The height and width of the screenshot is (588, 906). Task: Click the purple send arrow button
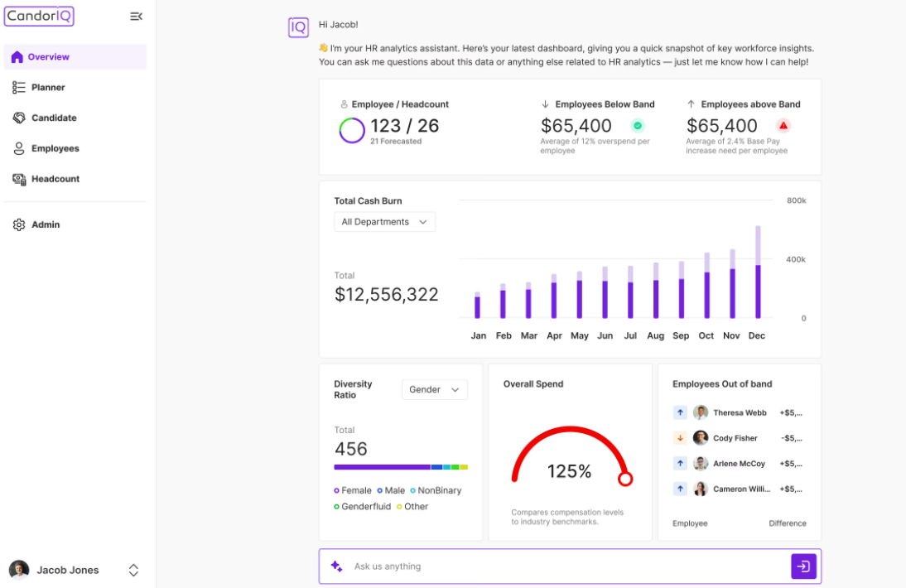(x=802, y=566)
